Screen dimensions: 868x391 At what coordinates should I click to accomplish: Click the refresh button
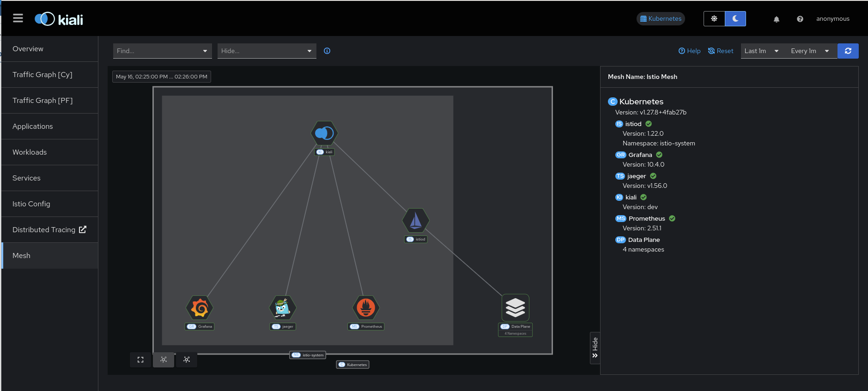click(x=848, y=51)
